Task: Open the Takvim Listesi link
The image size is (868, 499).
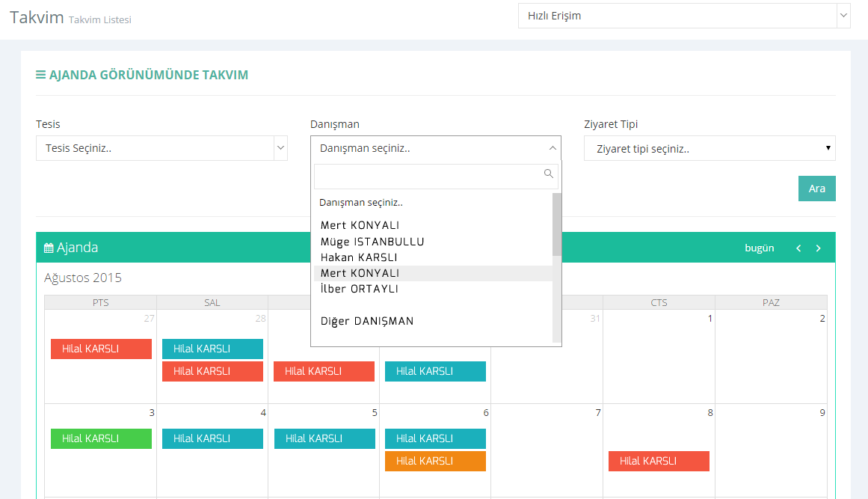Action: coord(100,19)
